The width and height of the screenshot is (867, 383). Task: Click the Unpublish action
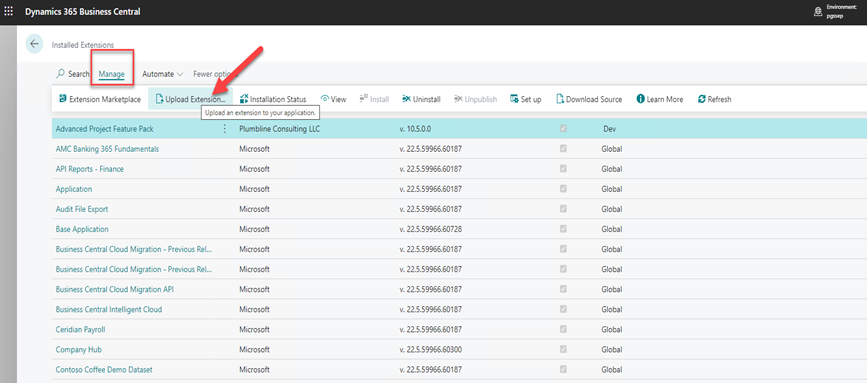click(475, 99)
